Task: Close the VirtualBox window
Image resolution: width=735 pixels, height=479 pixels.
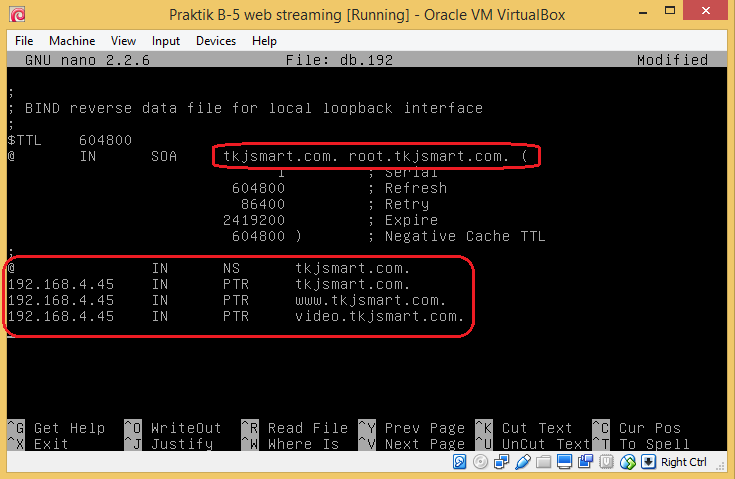Action: tap(705, 10)
